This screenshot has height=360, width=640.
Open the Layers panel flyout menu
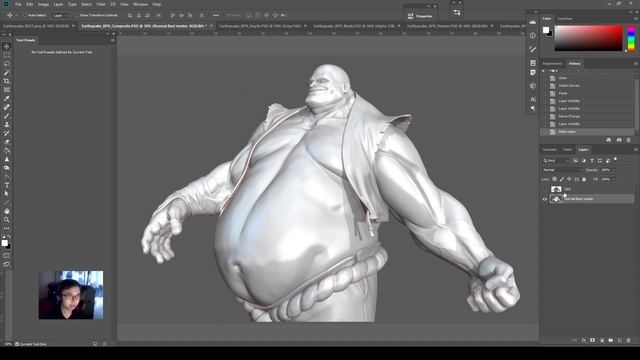point(636,150)
